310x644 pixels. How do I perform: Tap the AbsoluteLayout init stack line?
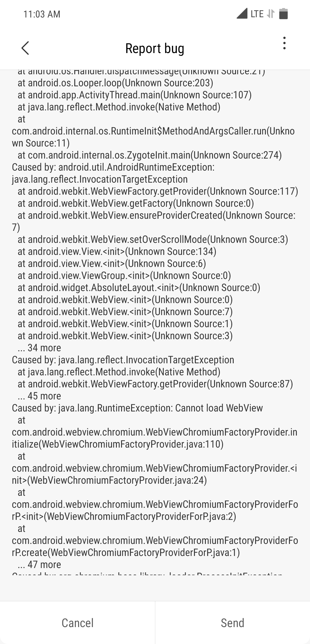139,288
